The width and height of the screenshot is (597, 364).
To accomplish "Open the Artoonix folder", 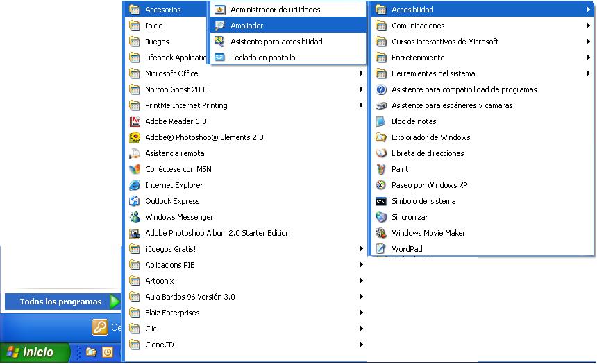I will coord(246,281).
